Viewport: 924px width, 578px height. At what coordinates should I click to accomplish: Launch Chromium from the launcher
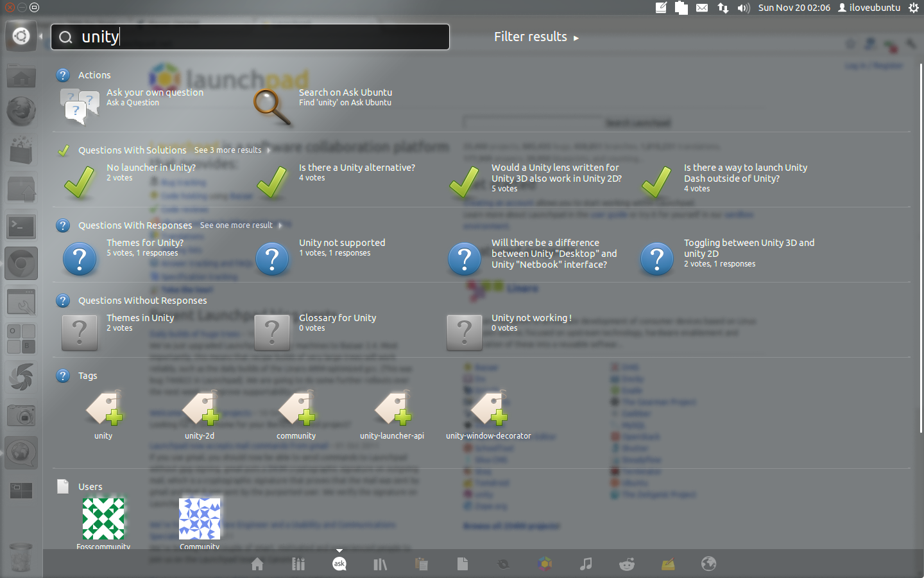21,263
